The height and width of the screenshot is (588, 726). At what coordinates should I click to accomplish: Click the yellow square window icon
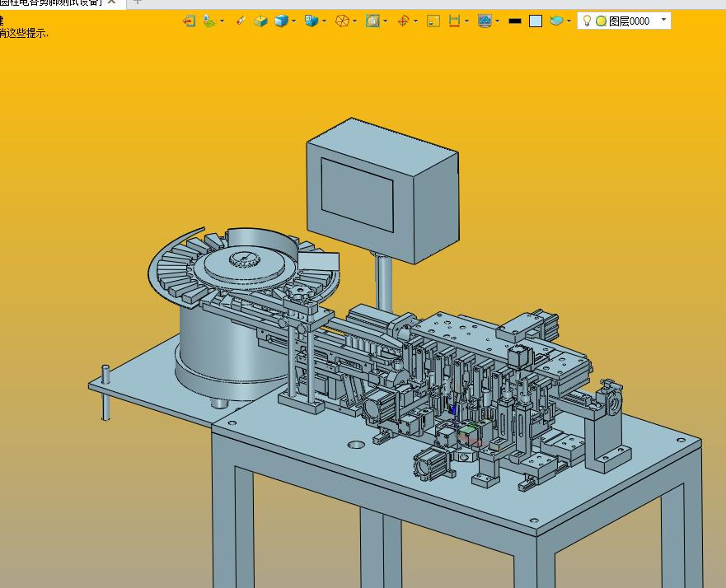click(433, 21)
